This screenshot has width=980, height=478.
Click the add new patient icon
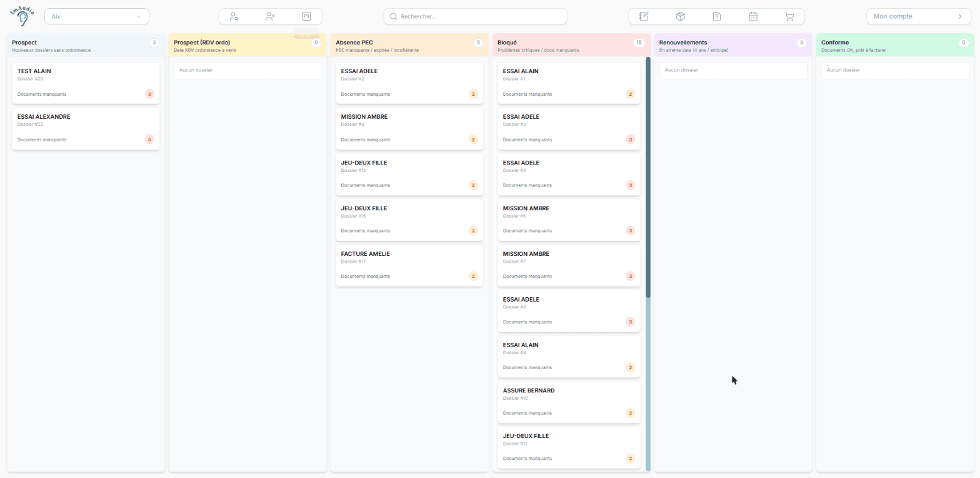pyautogui.click(x=270, y=16)
